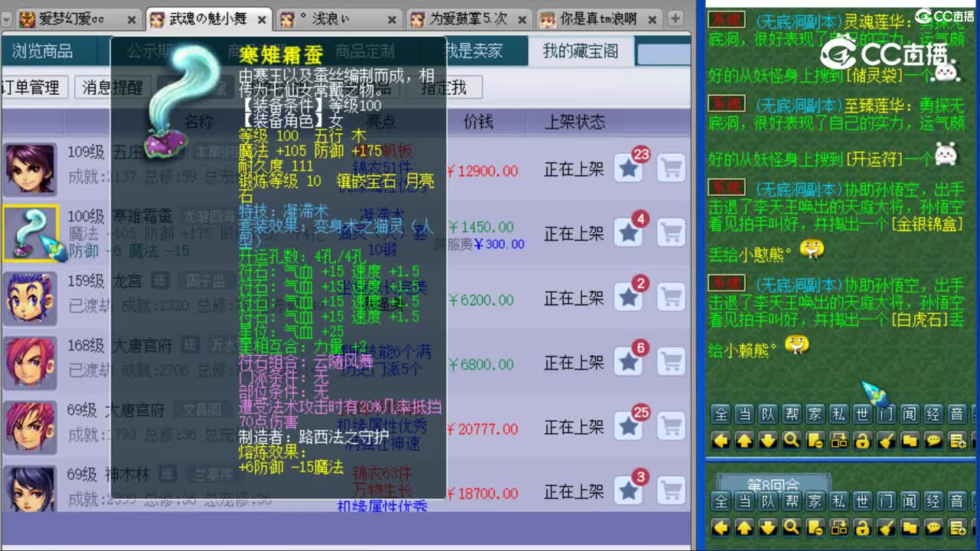Screen dimensions: 980x551
Task: Favorite the ￥6200.00 listing with star
Action: 629,297
